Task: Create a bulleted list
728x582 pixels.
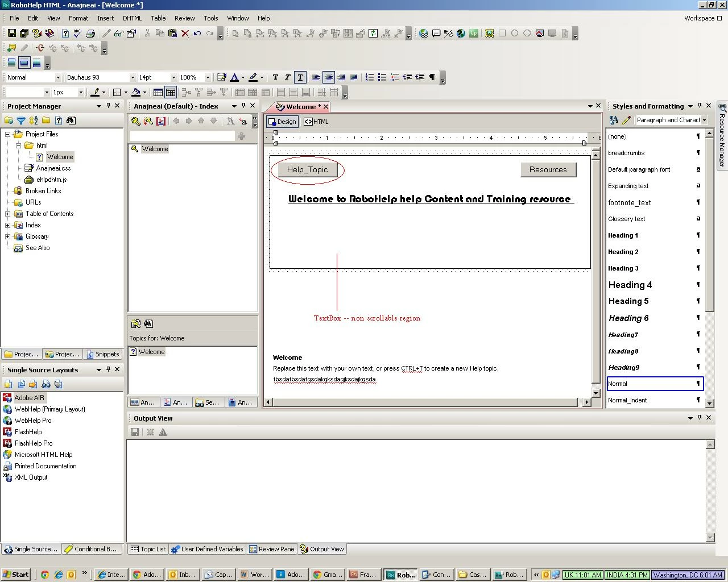Action: coord(382,77)
